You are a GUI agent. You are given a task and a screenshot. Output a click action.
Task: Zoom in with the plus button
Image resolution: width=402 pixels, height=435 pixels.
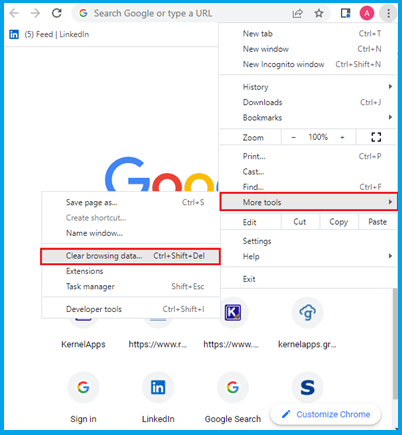342,137
